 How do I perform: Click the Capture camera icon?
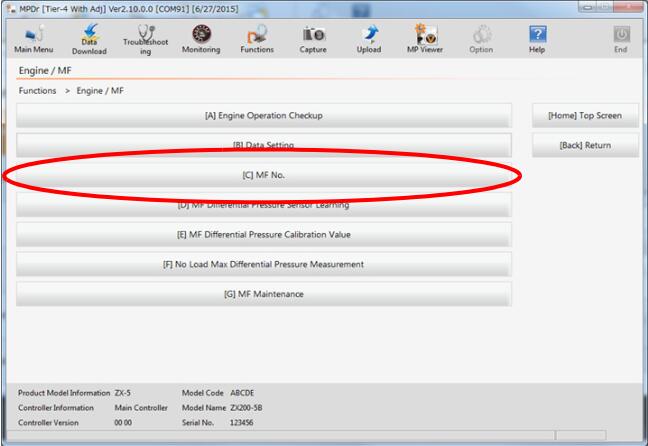pyautogui.click(x=313, y=39)
